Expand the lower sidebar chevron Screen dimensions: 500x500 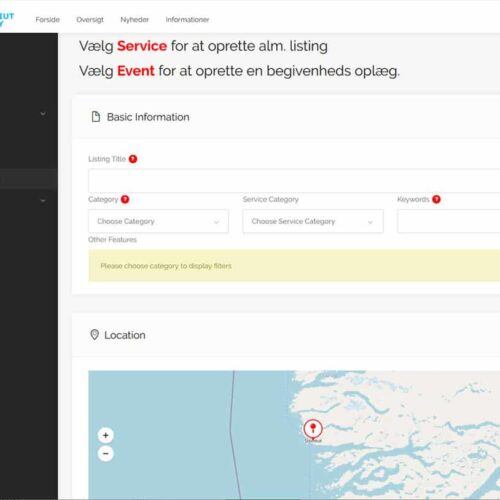click(x=43, y=201)
